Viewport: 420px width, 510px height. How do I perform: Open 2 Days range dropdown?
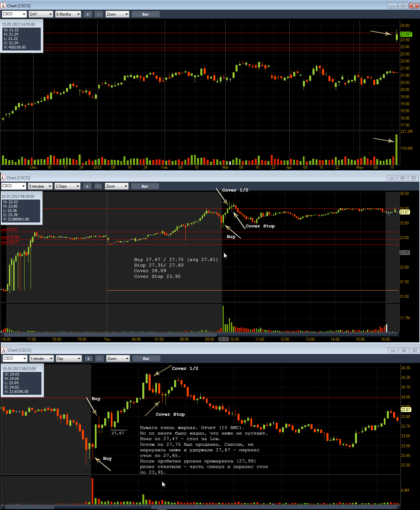pyautogui.click(x=67, y=186)
